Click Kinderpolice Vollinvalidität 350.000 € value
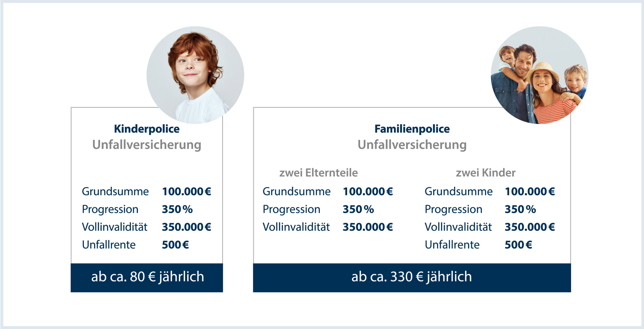This screenshot has height=329, width=644. 186,227
